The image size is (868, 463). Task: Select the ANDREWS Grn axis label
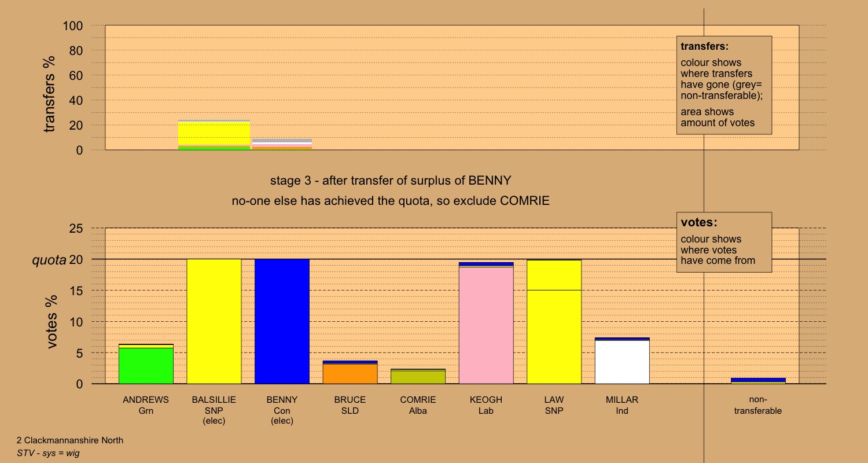pos(146,405)
